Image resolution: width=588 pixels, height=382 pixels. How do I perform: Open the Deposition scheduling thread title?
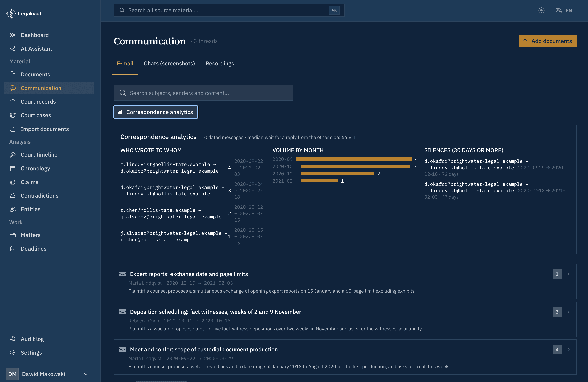click(x=216, y=312)
